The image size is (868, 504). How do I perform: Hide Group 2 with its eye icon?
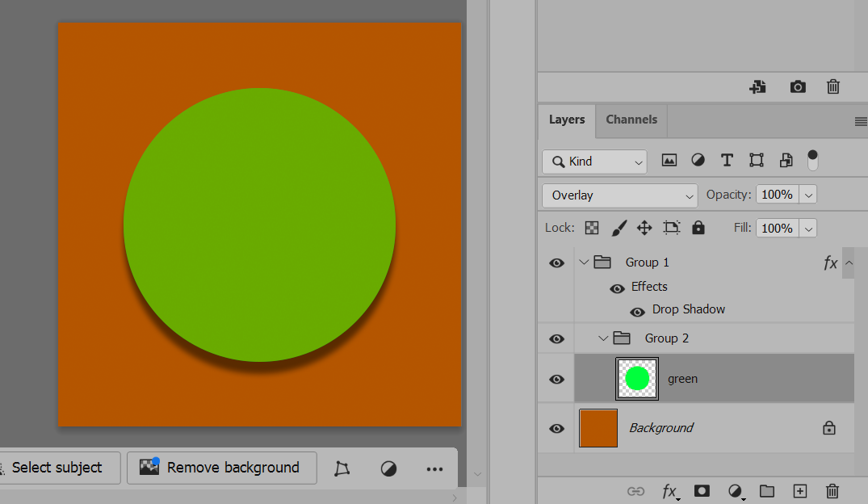[x=556, y=339]
